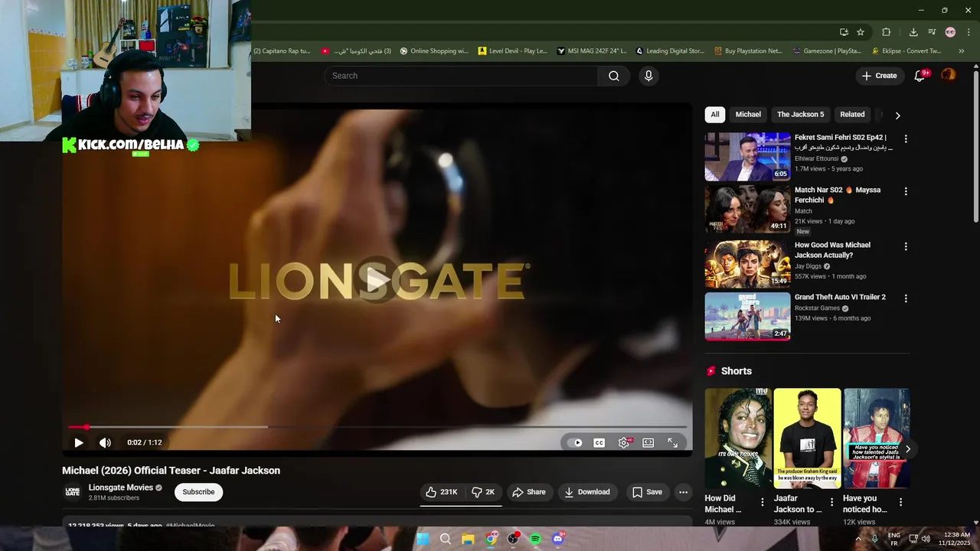Click the Elhiwar Ettounsi channel name
Viewport: 980px width, 551px height.
click(x=816, y=159)
